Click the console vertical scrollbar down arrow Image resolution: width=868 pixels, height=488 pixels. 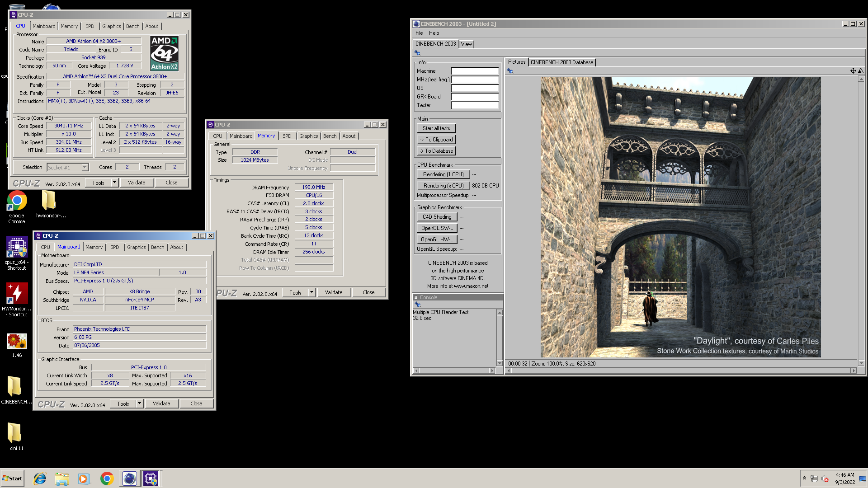500,363
